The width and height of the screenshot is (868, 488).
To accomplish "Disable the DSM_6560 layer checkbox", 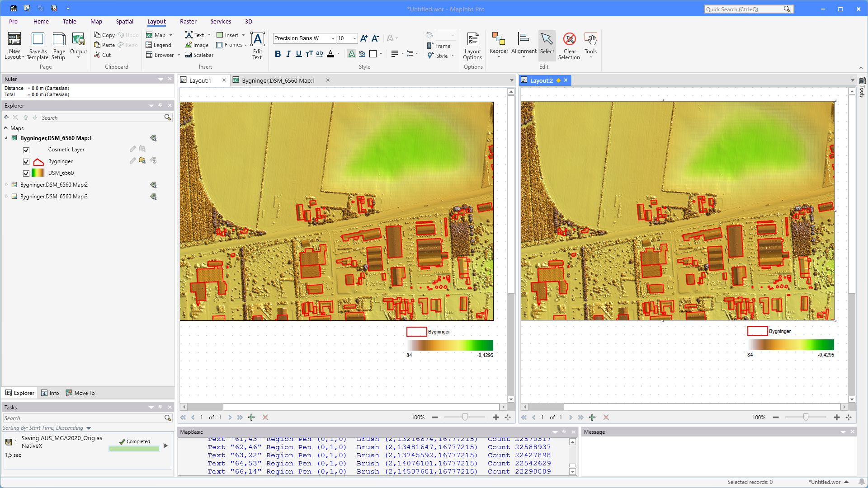I will [x=26, y=174].
